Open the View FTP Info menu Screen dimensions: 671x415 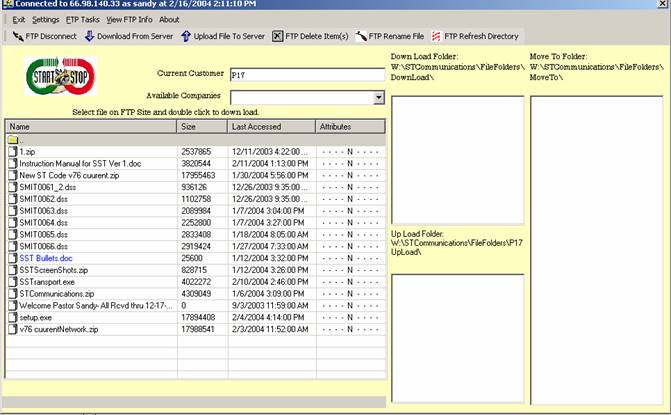(130, 19)
